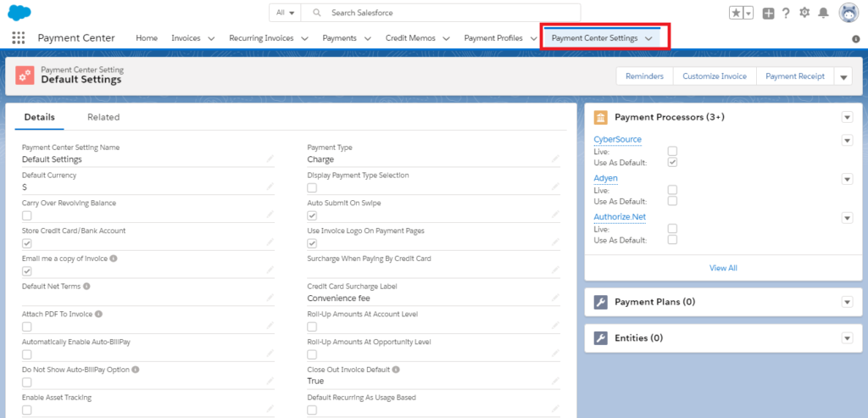Open the App Launcher grid icon

point(19,38)
